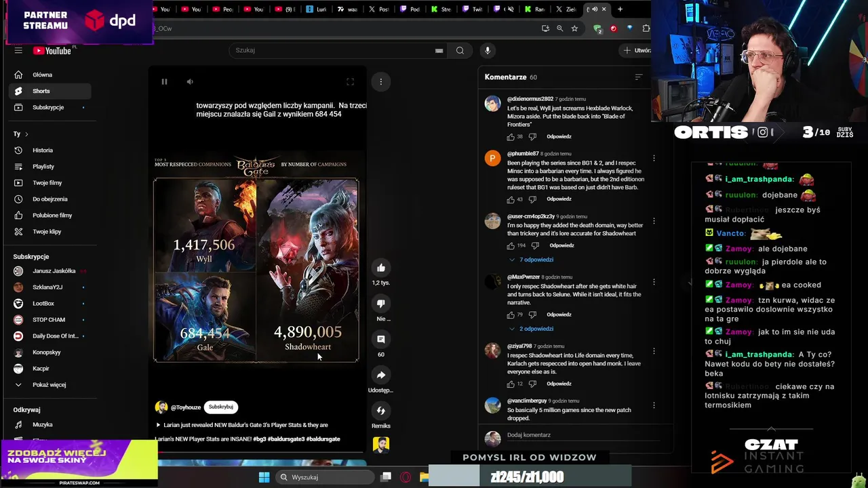
Task: Expand the short's description triangle
Action: click(158, 425)
